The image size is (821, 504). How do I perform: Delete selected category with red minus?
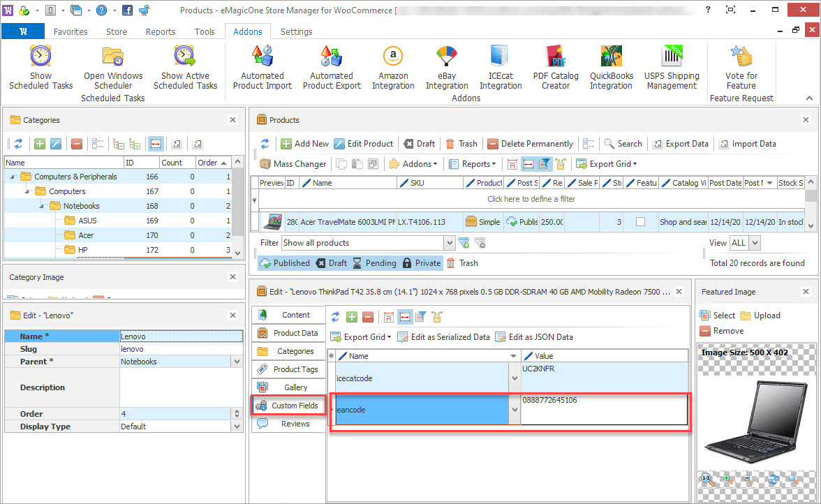(77, 144)
